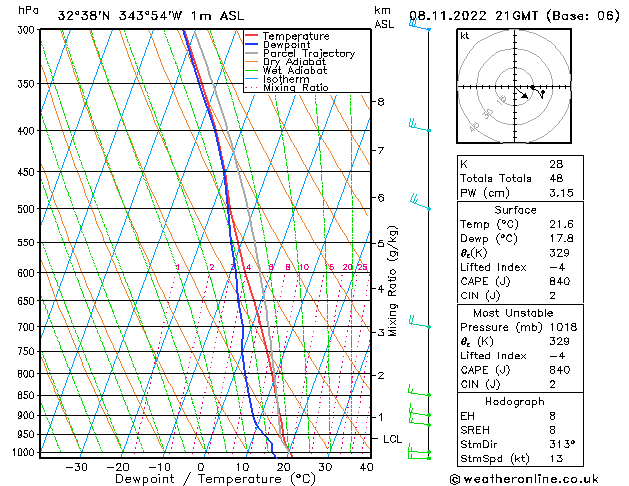Click the hodograph storm motion arrow

pyautogui.click(x=522, y=94)
